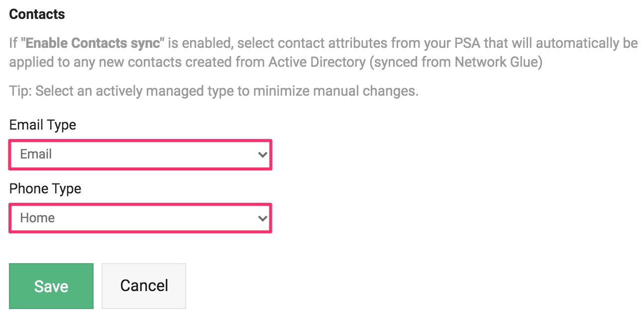This screenshot has width=644, height=319.
Task: Click the Email Type dropdown chevron arrow
Action: (262, 155)
